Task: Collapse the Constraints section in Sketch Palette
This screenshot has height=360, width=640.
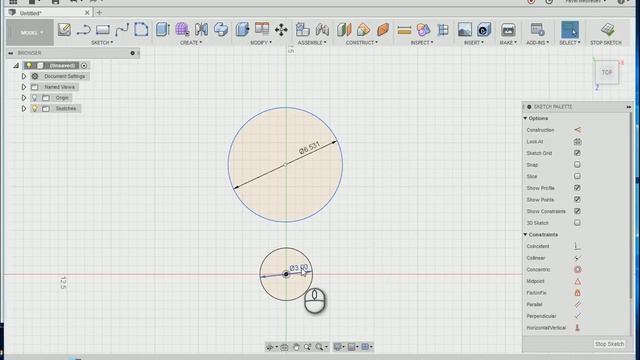Action: (526, 235)
